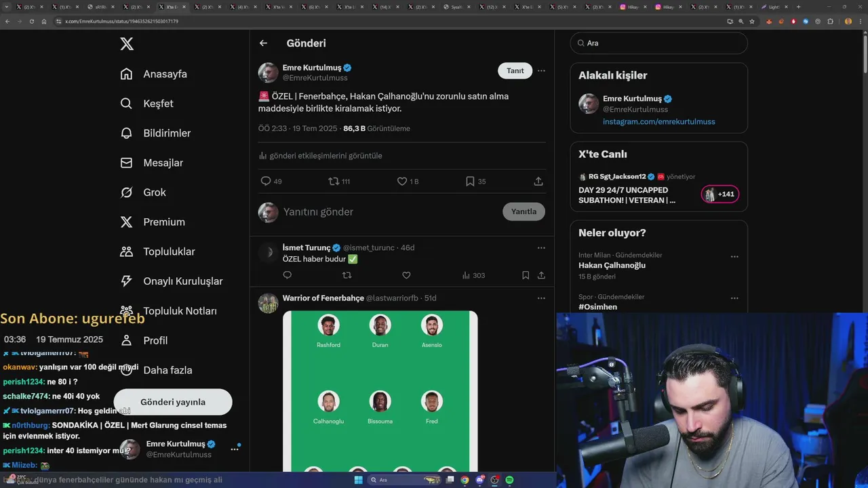Open Keşfet explore page
The height and width of the screenshot is (488, 868).
(x=146, y=104)
